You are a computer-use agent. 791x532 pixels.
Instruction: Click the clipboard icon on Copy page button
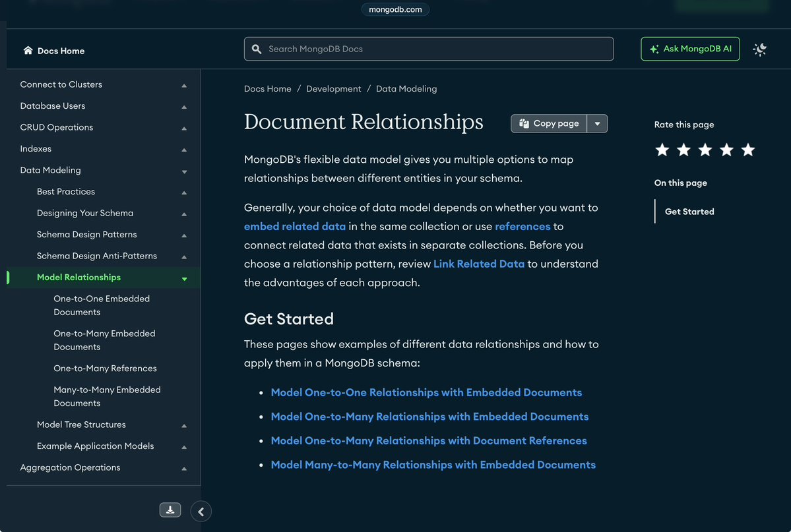tap(523, 123)
